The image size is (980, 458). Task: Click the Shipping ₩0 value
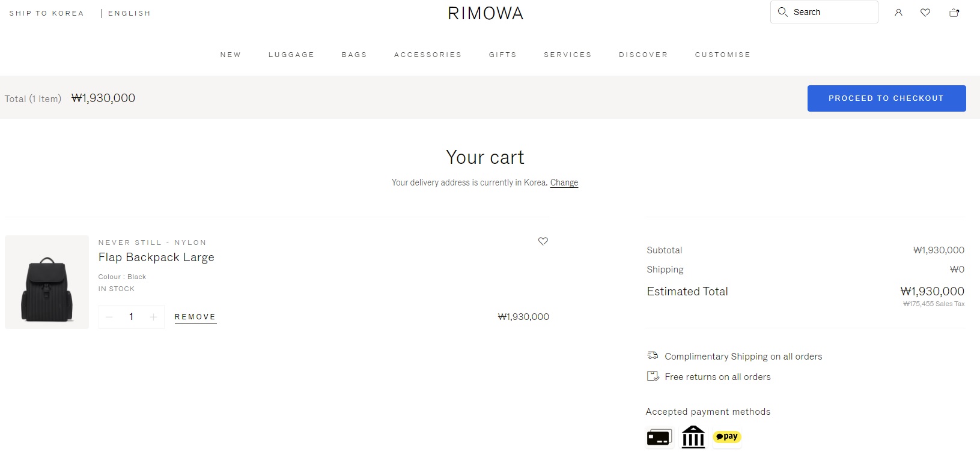pos(957,270)
